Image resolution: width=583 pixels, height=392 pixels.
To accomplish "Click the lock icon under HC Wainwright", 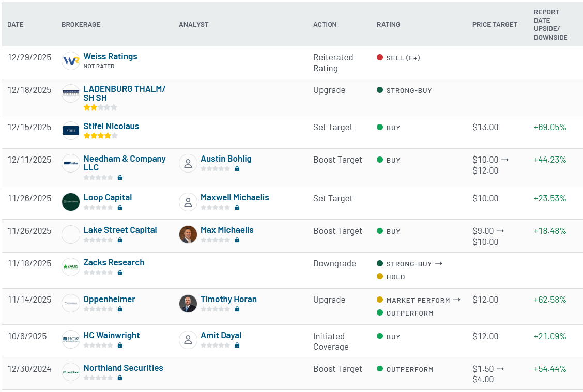I will 120,345.
